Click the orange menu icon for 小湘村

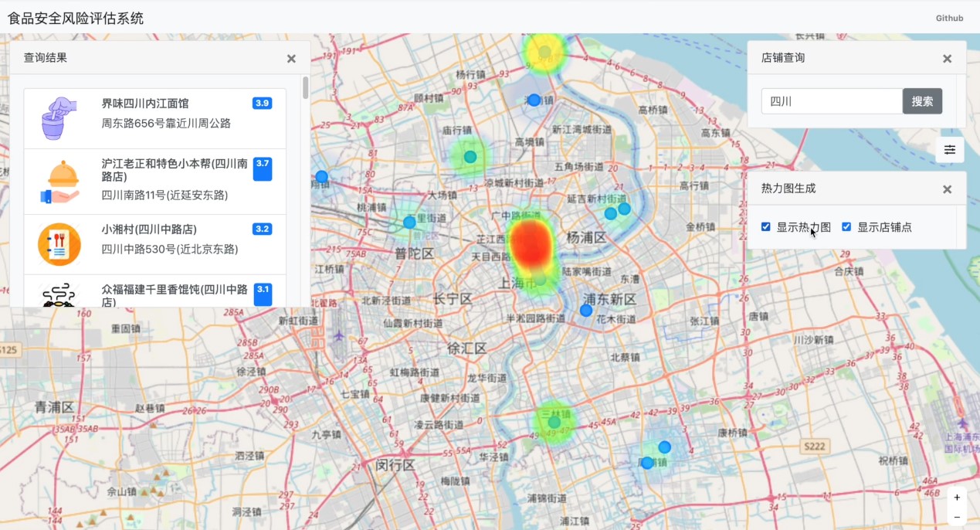pyautogui.click(x=59, y=244)
